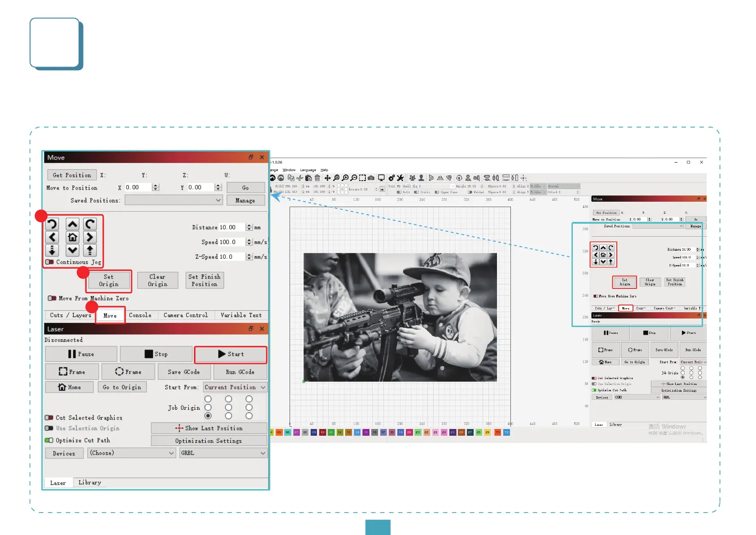
Task: Click counter-clockwise rotate arrow in enlarged jog pad
Action: coord(53,224)
